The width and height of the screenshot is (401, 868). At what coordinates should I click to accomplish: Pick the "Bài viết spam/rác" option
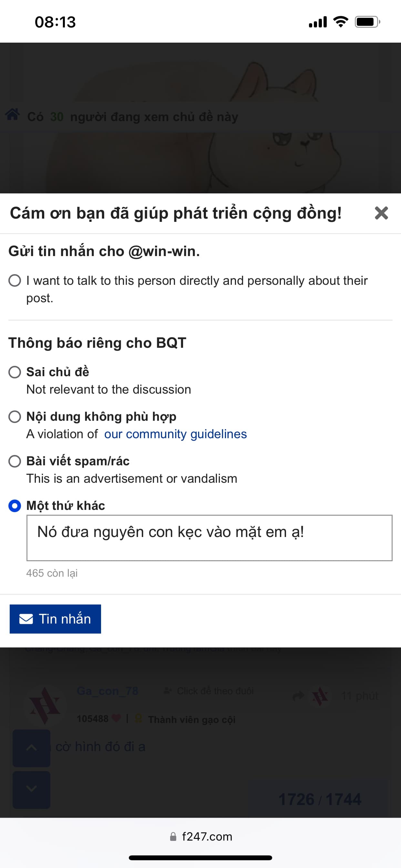pyautogui.click(x=15, y=461)
